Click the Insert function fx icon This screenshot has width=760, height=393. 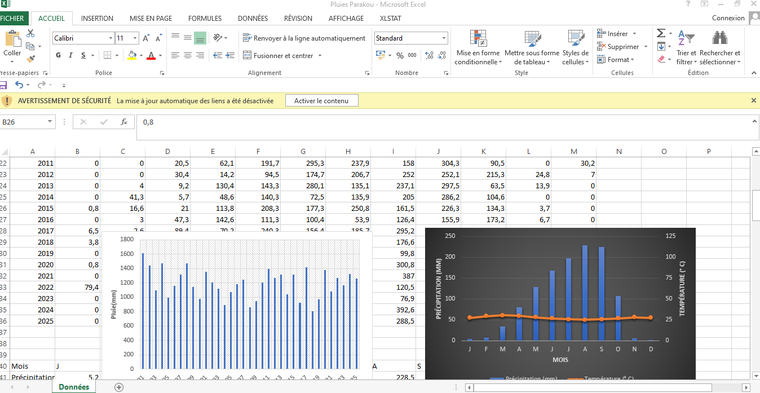[x=124, y=122]
